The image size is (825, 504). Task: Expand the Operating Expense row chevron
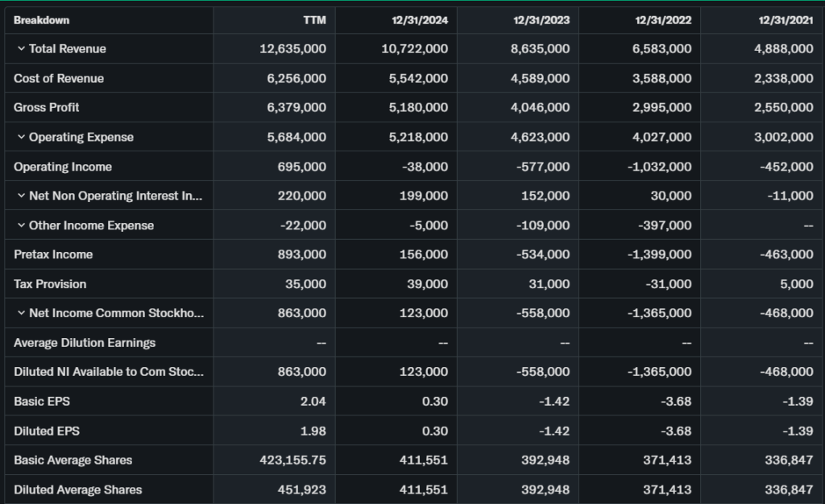pos(21,138)
